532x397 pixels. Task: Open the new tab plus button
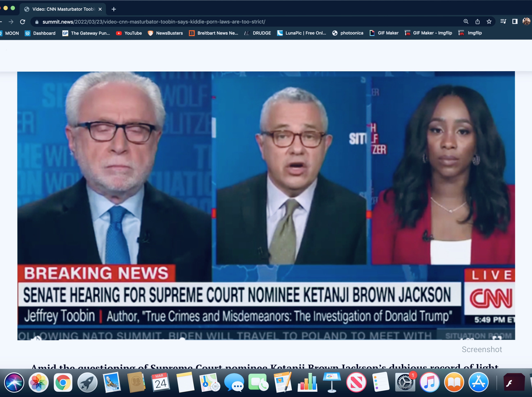point(114,9)
